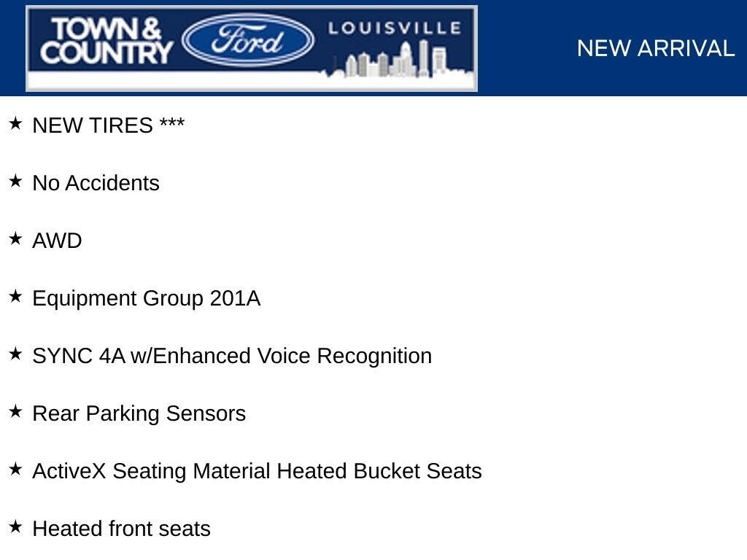Click the star beside AWD
Viewport: 747px width, 560px height.
15,238
